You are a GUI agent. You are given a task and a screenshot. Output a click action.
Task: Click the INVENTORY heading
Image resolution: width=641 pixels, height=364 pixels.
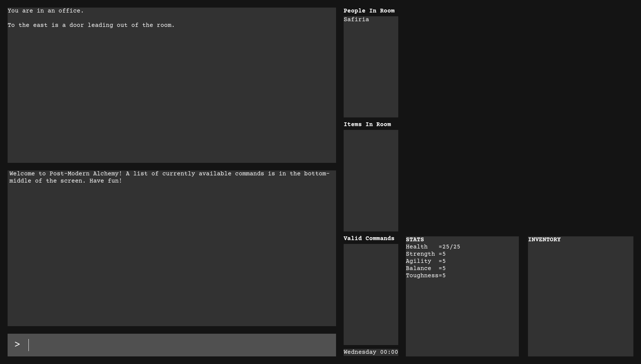[x=544, y=240]
